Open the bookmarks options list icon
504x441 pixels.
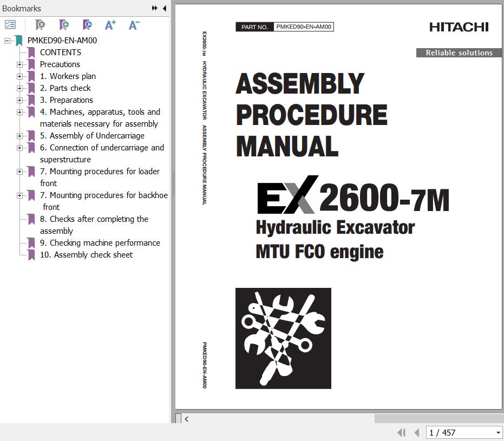(10, 25)
